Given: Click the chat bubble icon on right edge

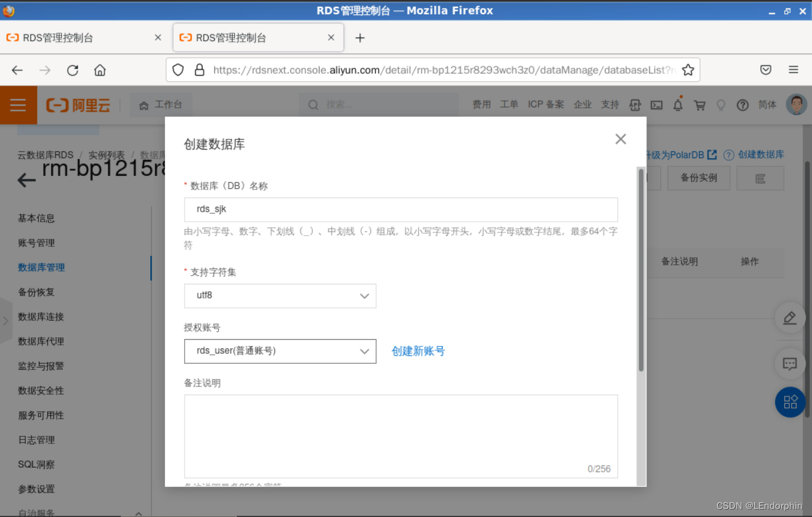Looking at the screenshot, I should click(x=790, y=364).
